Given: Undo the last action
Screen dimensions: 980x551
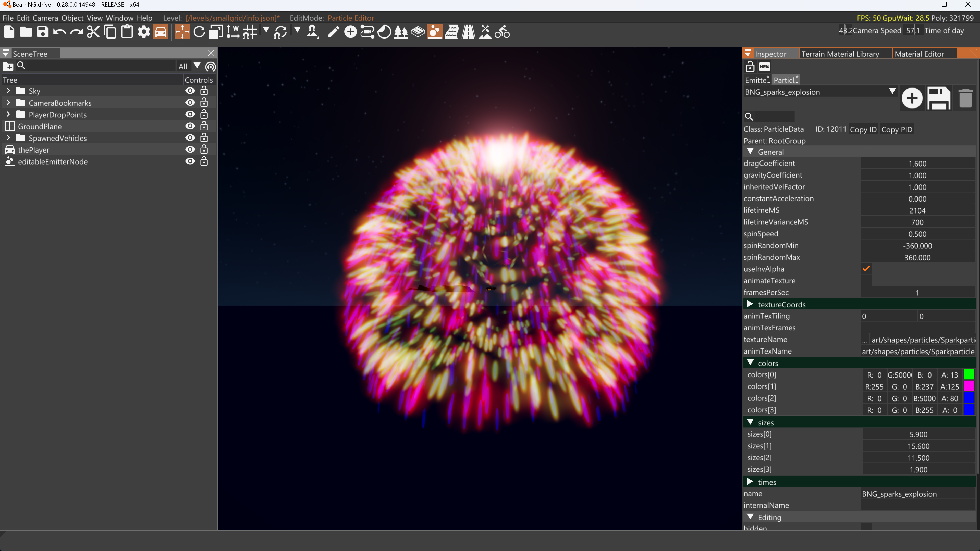Looking at the screenshot, I should pos(59,32).
